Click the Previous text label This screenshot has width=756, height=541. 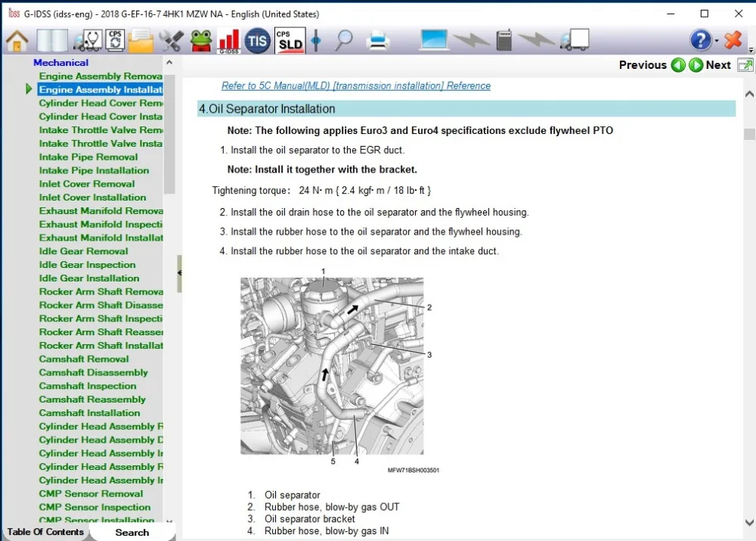[643, 65]
